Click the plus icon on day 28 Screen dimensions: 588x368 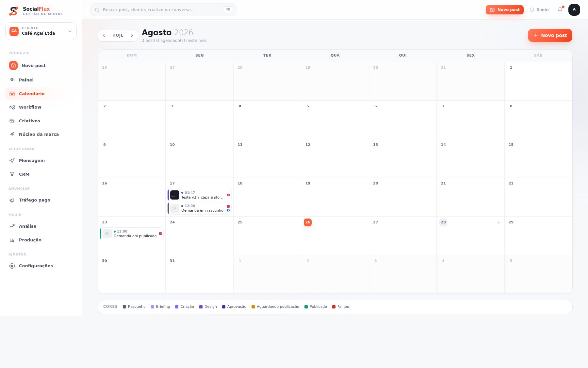point(499,222)
